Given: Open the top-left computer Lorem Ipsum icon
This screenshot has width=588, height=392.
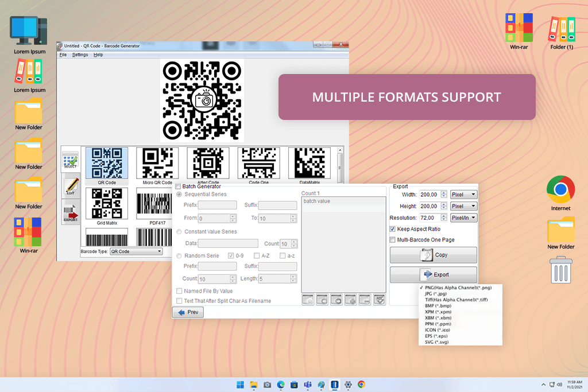Looking at the screenshot, I should point(29,35).
